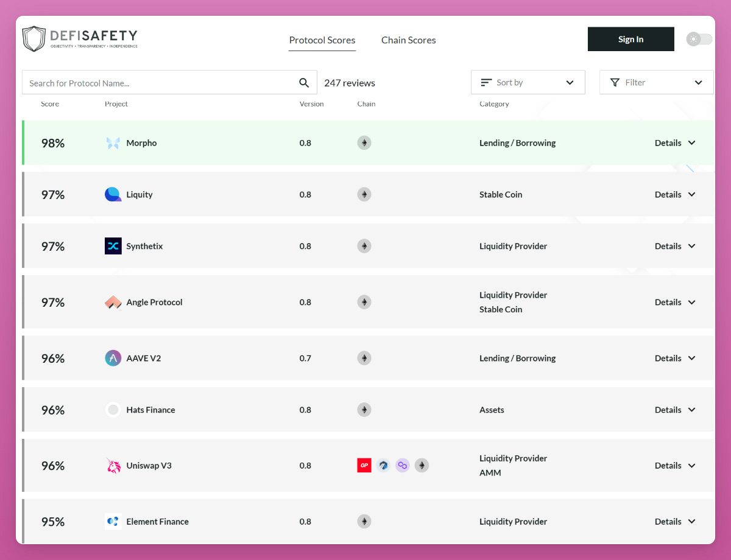This screenshot has height=560, width=731.
Task: Click Ethereum chain icon in Uniswap V3 row
Action: (x=422, y=466)
